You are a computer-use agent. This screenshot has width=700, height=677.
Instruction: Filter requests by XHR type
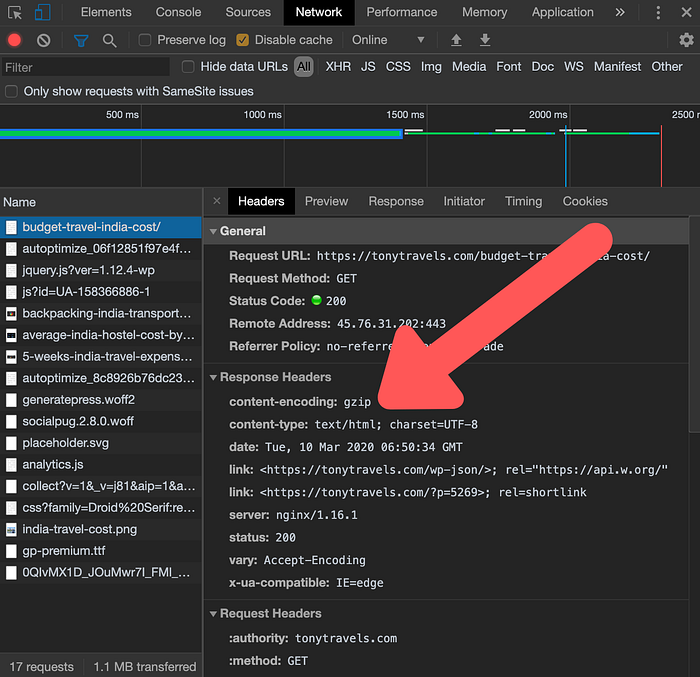click(x=338, y=67)
